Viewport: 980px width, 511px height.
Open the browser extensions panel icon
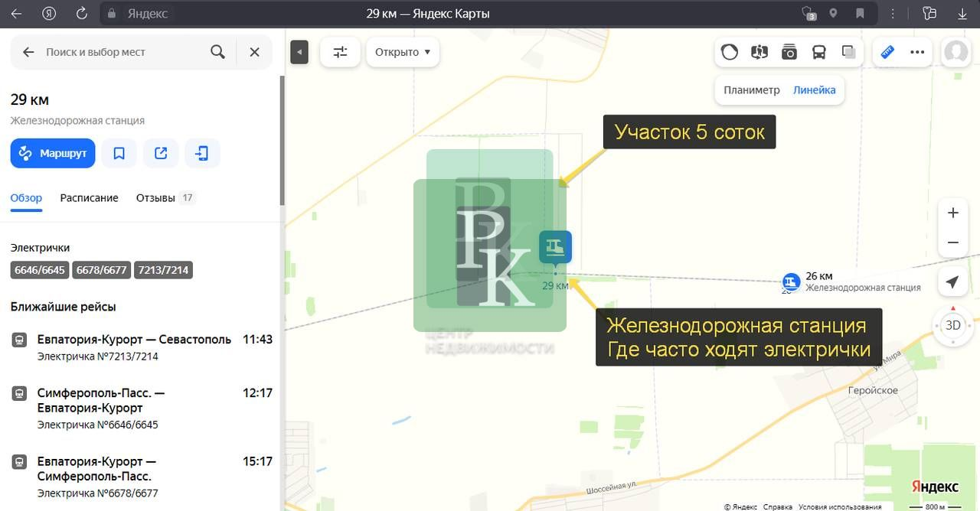(x=930, y=13)
